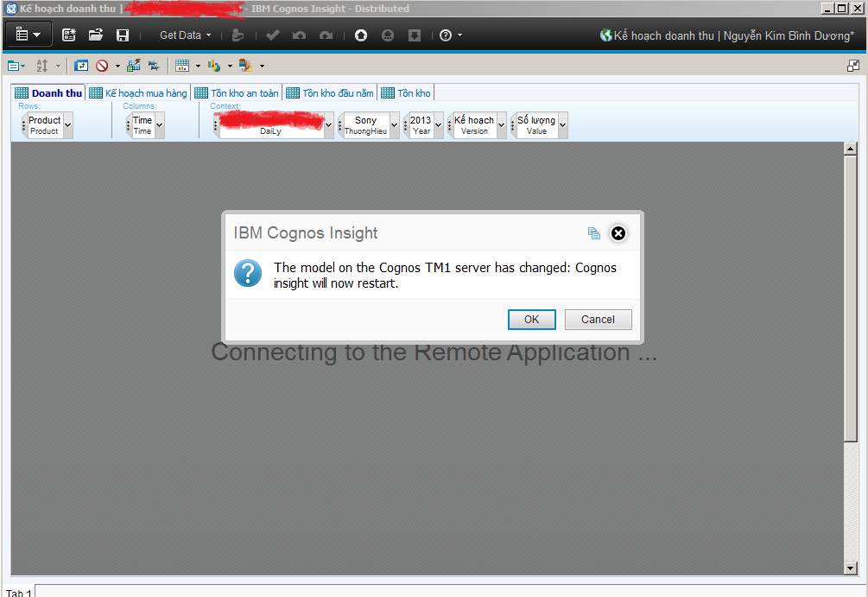The height and width of the screenshot is (597, 868).
Task: Open the Get Data dropdown
Action: click(186, 35)
